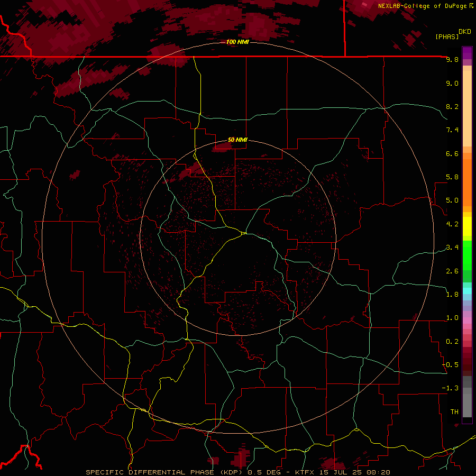Image resolution: width=476 pixels, height=476 pixels.
Task: Click the KDP product caption at bottom
Action: tap(237, 472)
